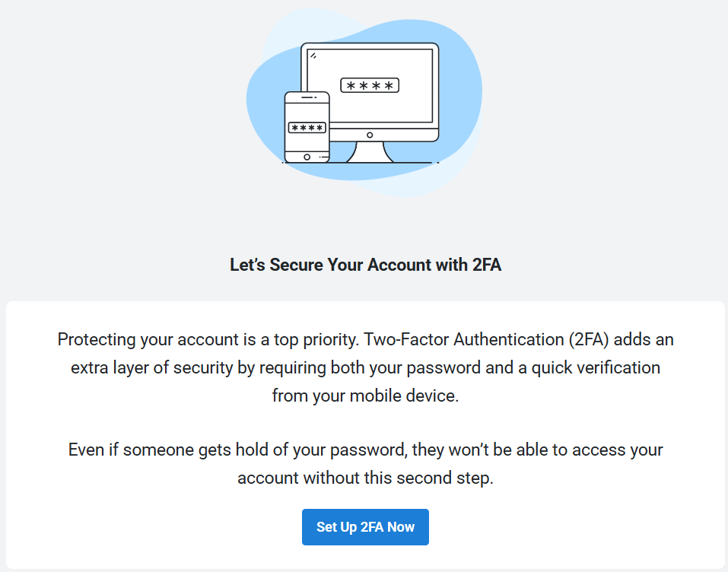
Task: Click the phone's round home button
Action: 307,157
